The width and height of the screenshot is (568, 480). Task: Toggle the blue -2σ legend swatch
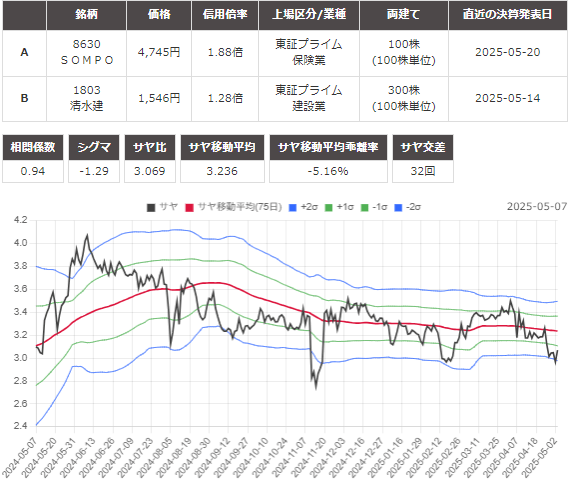click(398, 208)
